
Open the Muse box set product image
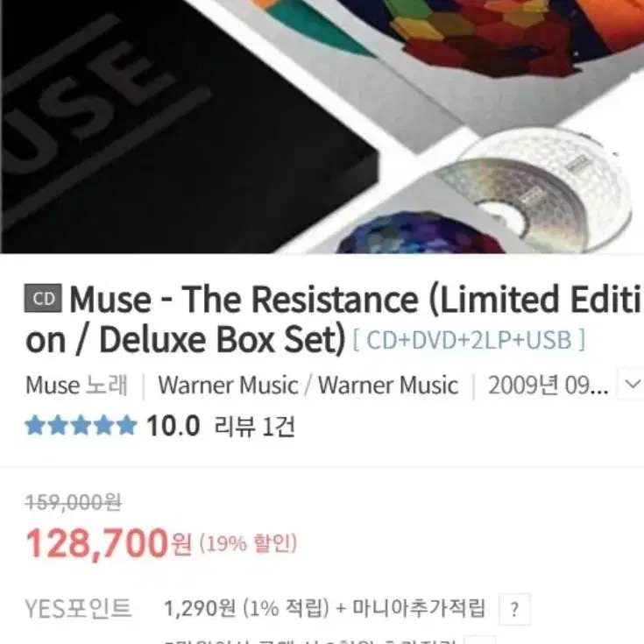[322, 126]
